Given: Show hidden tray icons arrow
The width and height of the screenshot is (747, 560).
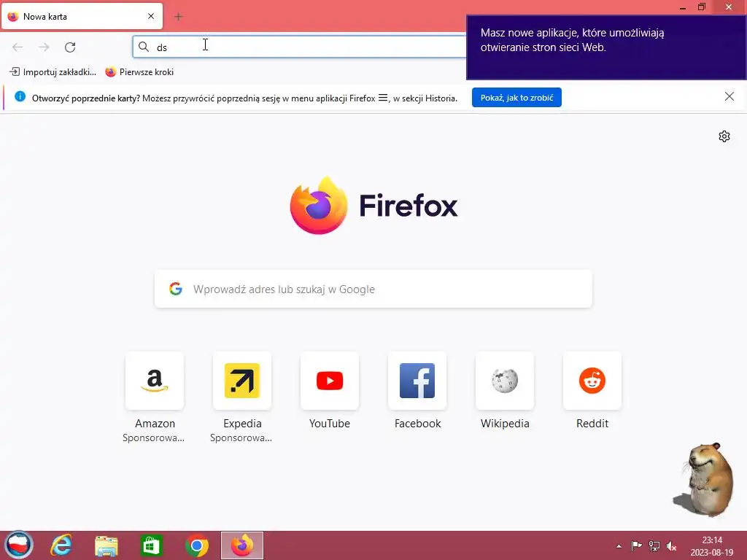Looking at the screenshot, I should point(619,546).
